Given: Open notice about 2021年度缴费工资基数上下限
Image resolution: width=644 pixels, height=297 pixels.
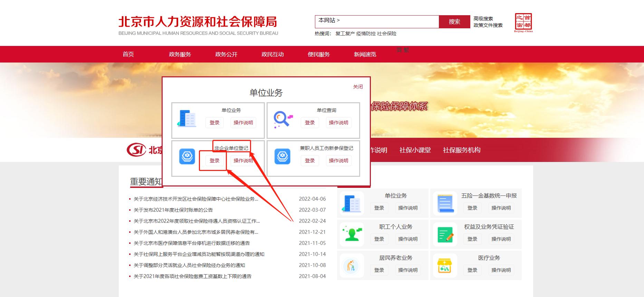Looking at the screenshot, I should 193,276.
